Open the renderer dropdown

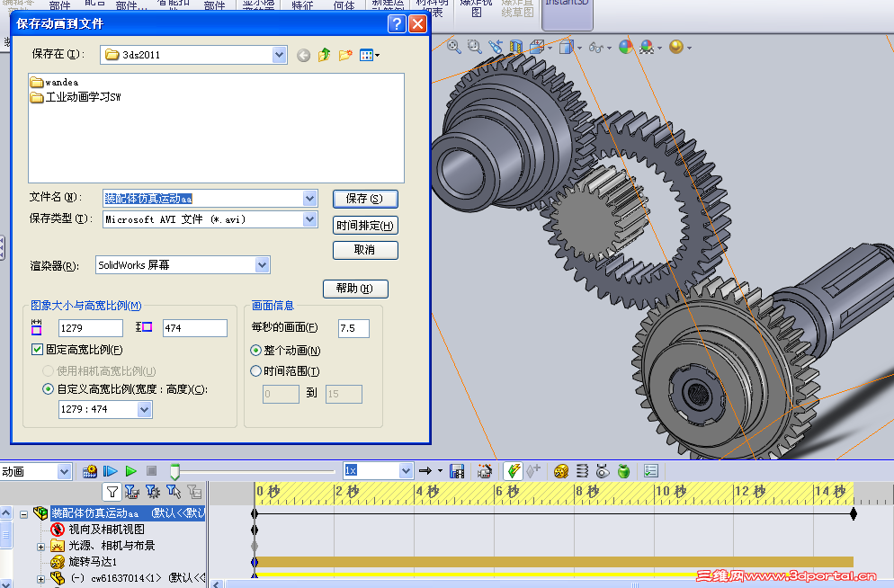(262, 265)
